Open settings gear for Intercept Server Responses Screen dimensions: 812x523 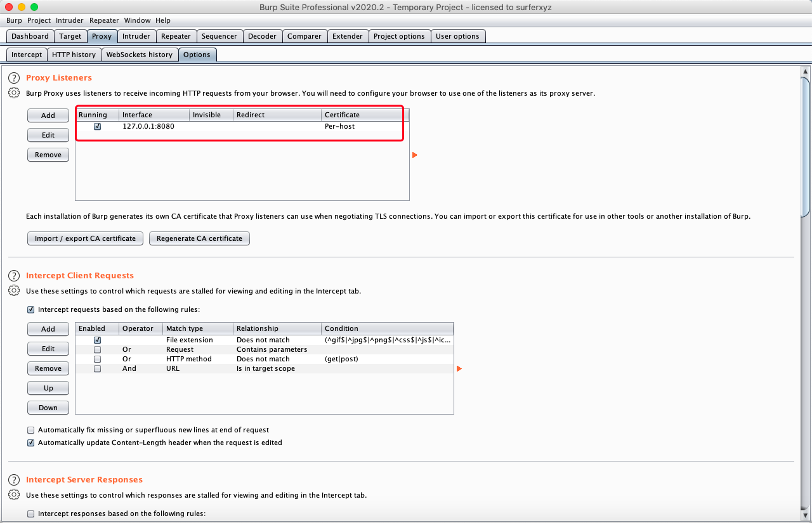pyautogui.click(x=14, y=495)
